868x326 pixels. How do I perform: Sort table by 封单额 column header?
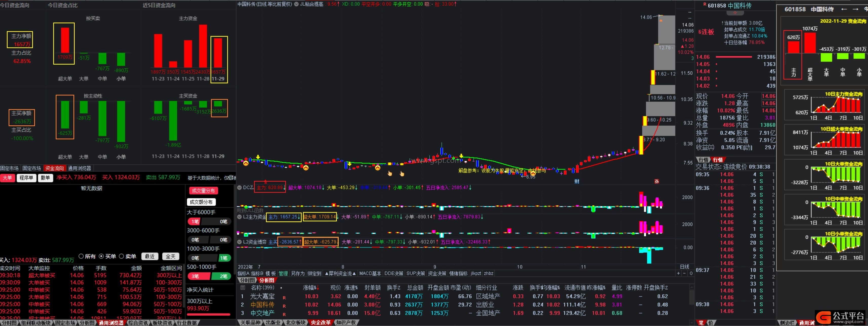click(372, 287)
